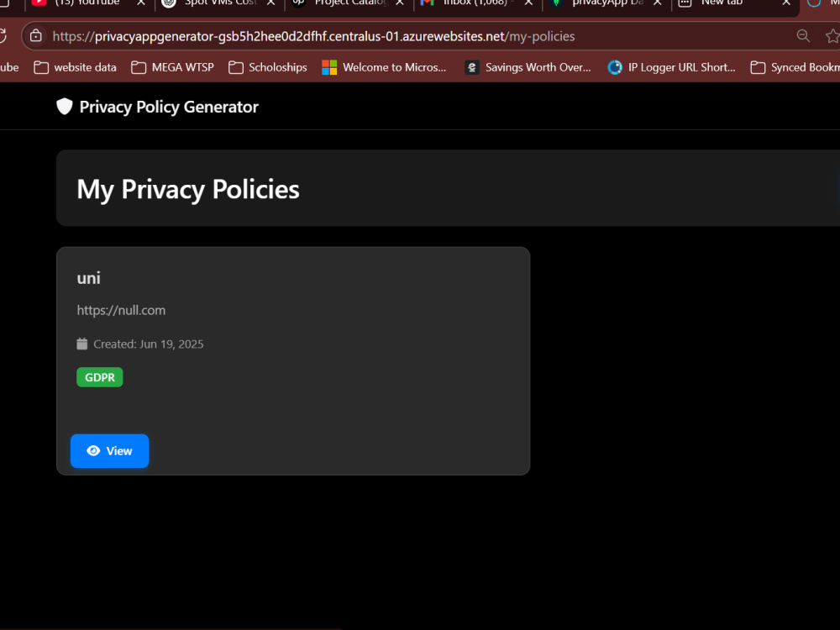Image resolution: width=840 pixels, height=630 pixels.
Task: Close the Project Catalog tab
Action: click(400, 3)
